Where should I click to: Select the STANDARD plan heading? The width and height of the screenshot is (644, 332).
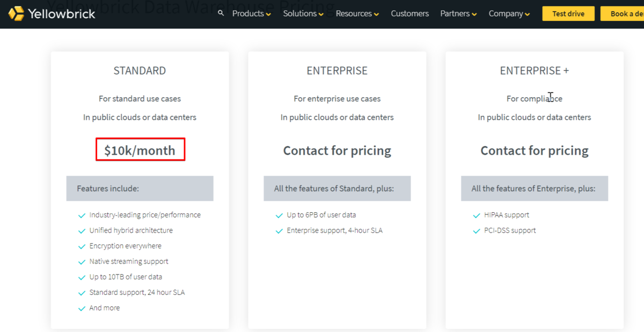pos(140,71)
